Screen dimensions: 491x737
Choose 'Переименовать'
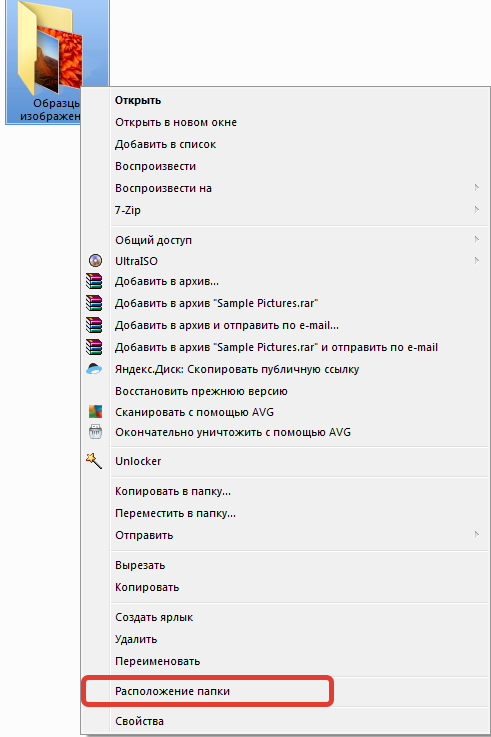[x=285, y=661]
